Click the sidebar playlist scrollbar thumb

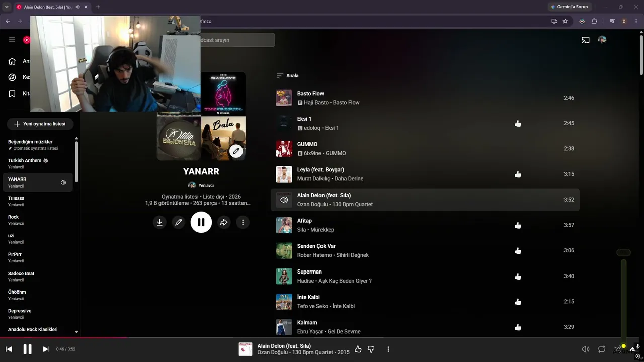[76, 161]
